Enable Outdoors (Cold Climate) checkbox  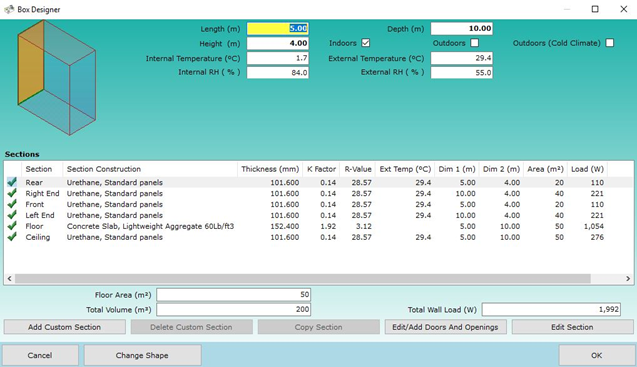tap(610, 43)
